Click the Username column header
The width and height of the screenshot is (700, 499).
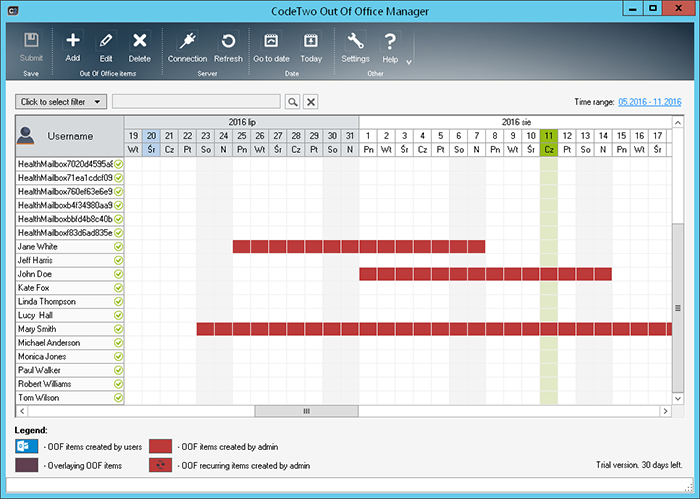[70, 136]
